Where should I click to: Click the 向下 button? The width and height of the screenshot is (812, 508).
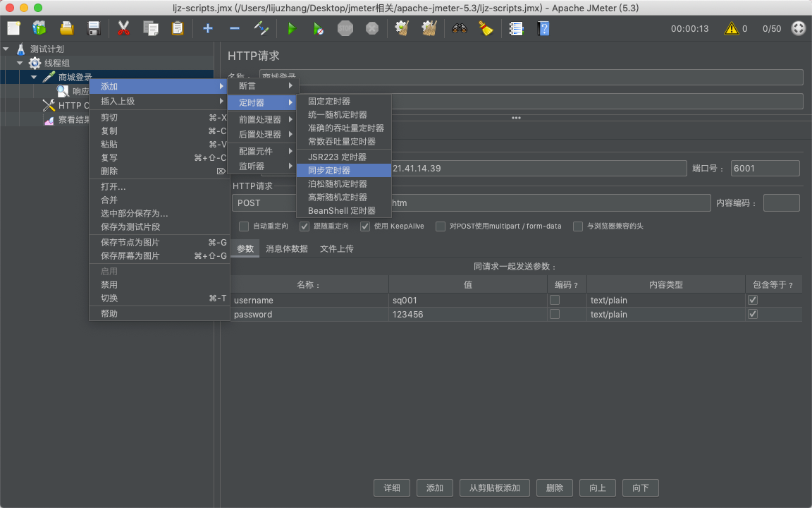pyautogui.click(x=641, y=488)
